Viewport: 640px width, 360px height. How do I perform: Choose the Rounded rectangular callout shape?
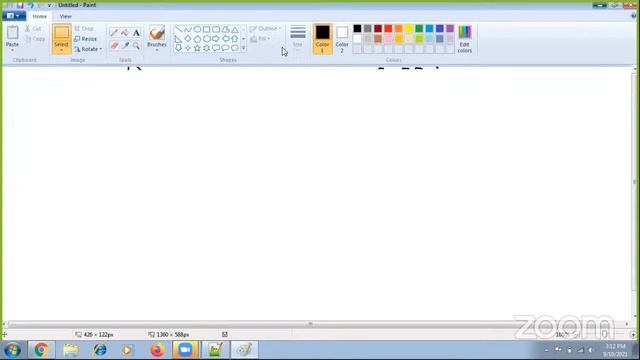click(x=216, y=48)
